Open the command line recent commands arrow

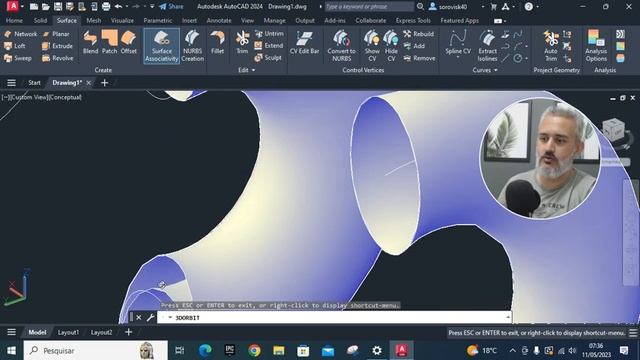click(x=170, y=318)
